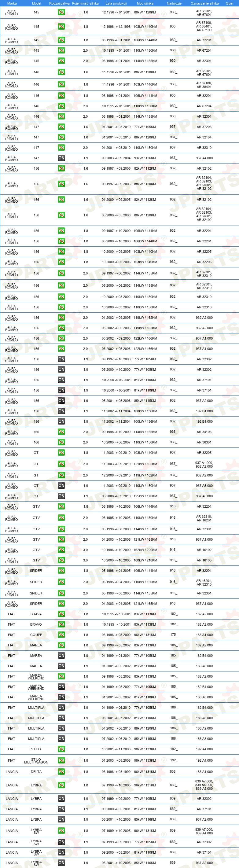Click petrol icon in 145 row with AR 67199
Viewport: 239px width, 868px height.
[x=61, y=26]
